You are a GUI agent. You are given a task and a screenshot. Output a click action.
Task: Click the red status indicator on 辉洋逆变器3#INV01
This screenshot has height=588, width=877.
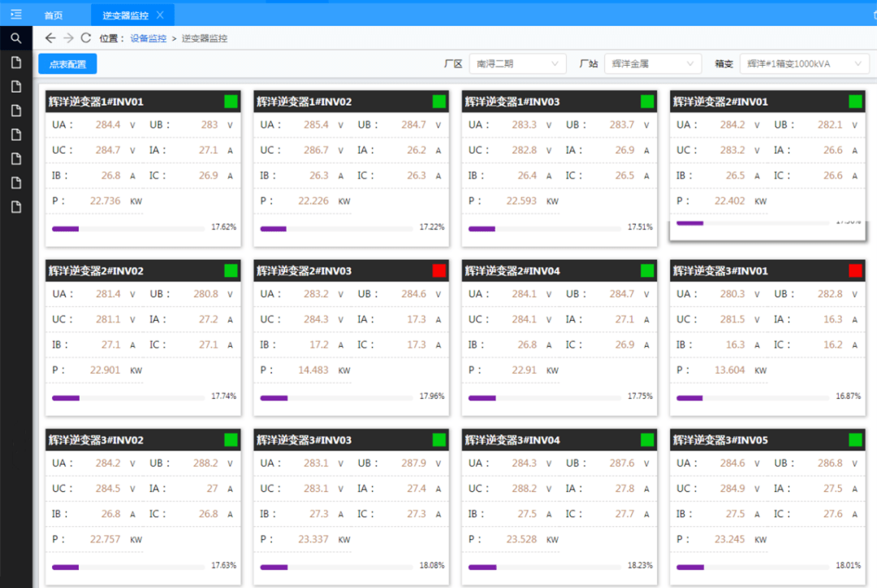pos(855,270)
